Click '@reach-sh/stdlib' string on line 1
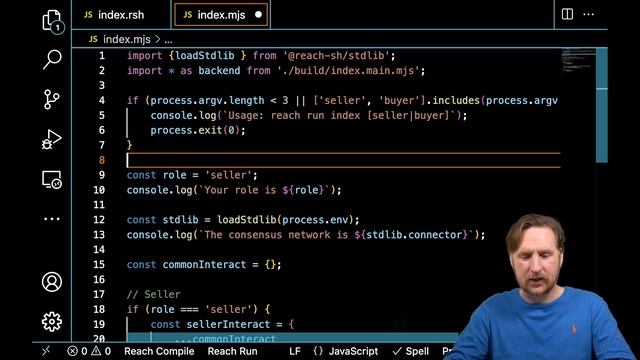This screenshot has height=360, width=640. [336, 56]
